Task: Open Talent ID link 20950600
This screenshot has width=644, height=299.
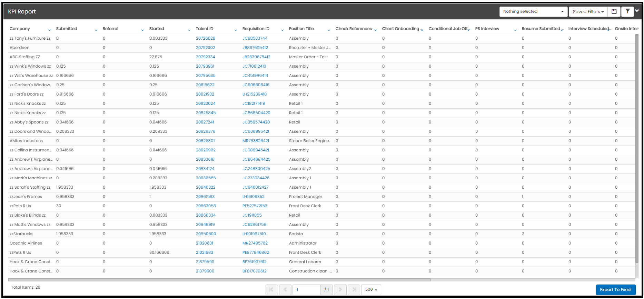Action: pos(206,234)
